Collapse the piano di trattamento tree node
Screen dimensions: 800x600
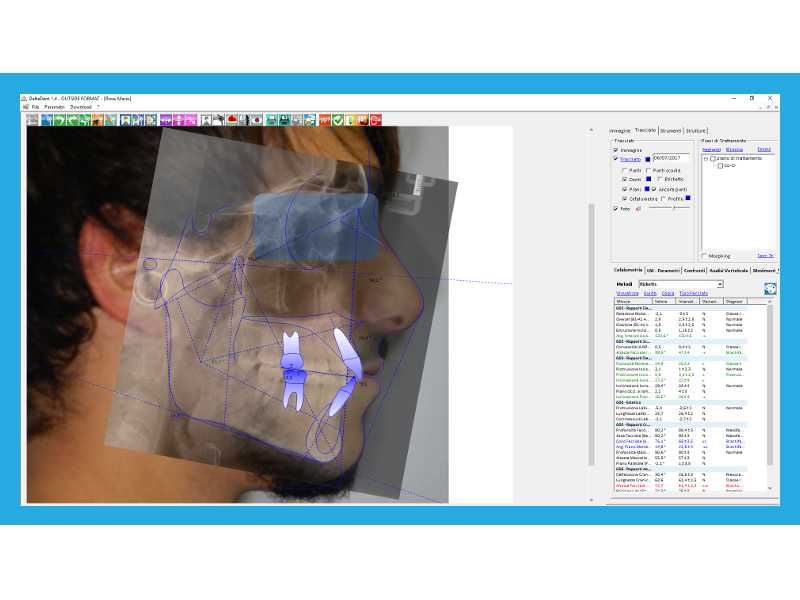tap(706, 159)
